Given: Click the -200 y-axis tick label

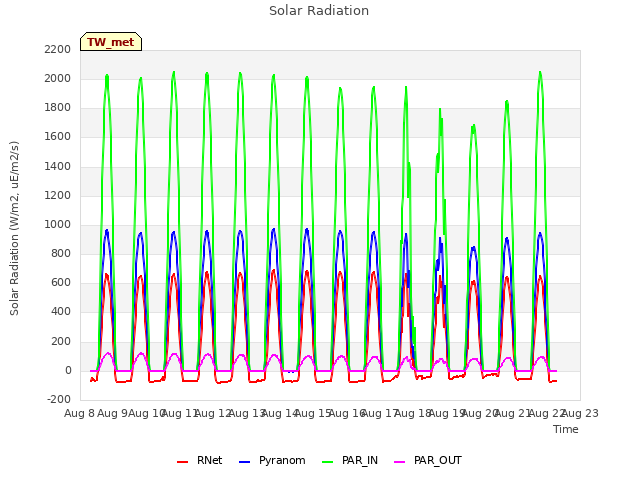Looking at the screenshot, I should point(59,400).
